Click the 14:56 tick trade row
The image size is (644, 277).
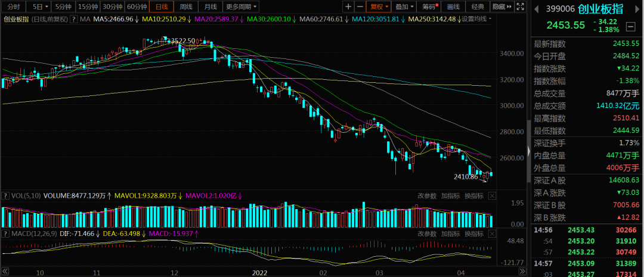[587, 231]
